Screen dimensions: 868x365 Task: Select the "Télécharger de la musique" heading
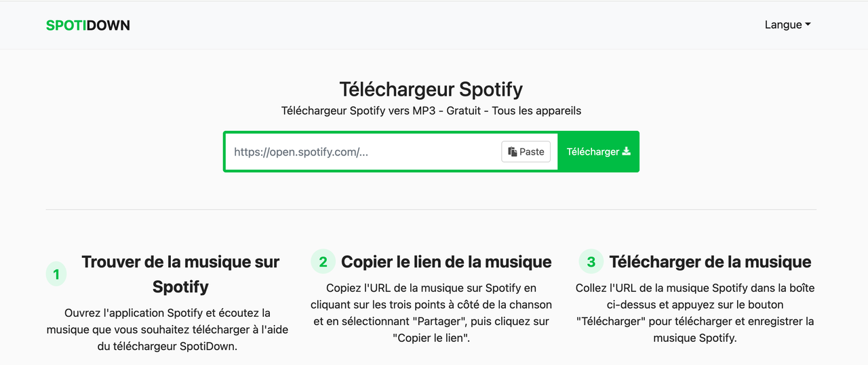click(710, 262)
